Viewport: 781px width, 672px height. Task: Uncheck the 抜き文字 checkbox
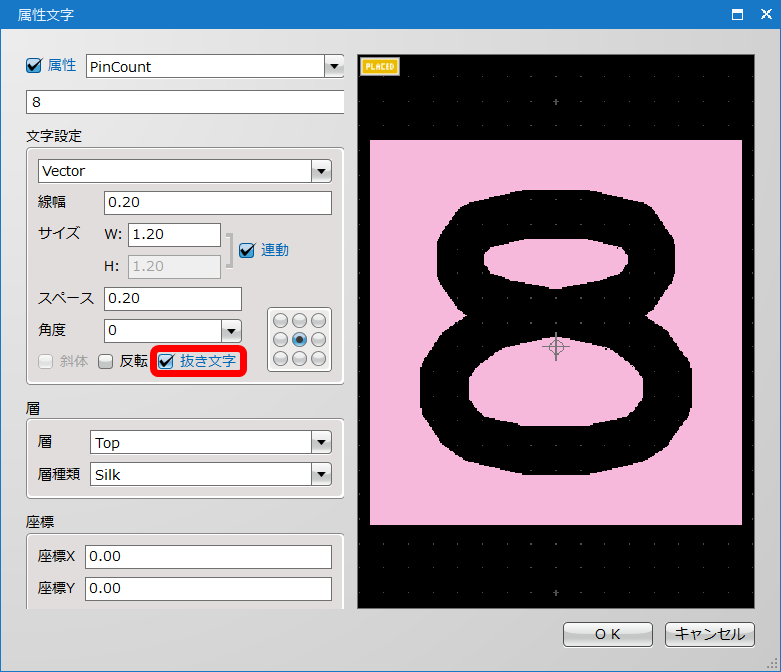click(167, 362)
